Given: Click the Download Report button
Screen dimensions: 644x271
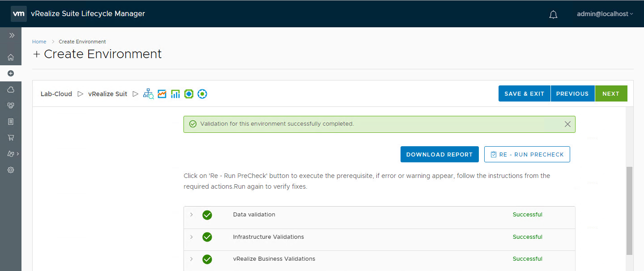Looking at the screenshot, I should click(x=439, y=154).
